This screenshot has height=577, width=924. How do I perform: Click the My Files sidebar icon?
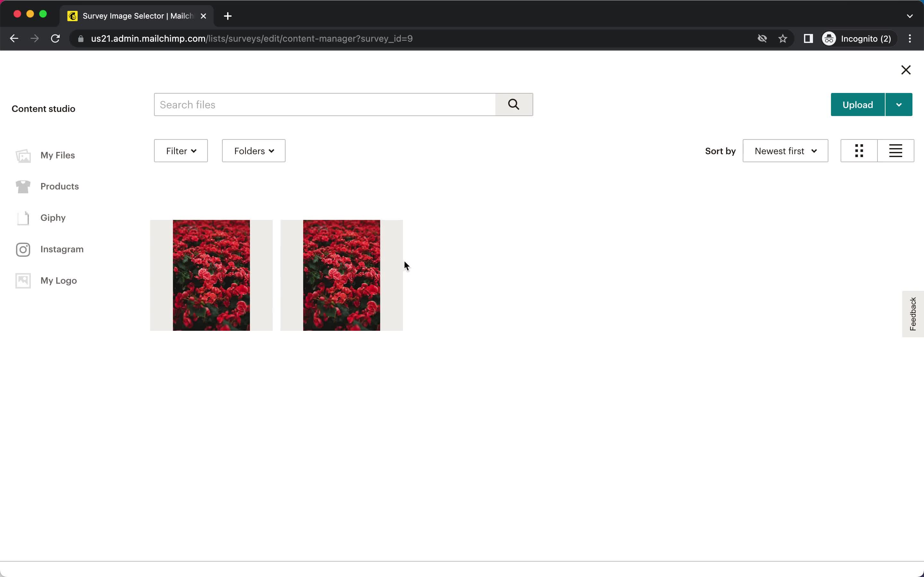(x=22, y=155)
